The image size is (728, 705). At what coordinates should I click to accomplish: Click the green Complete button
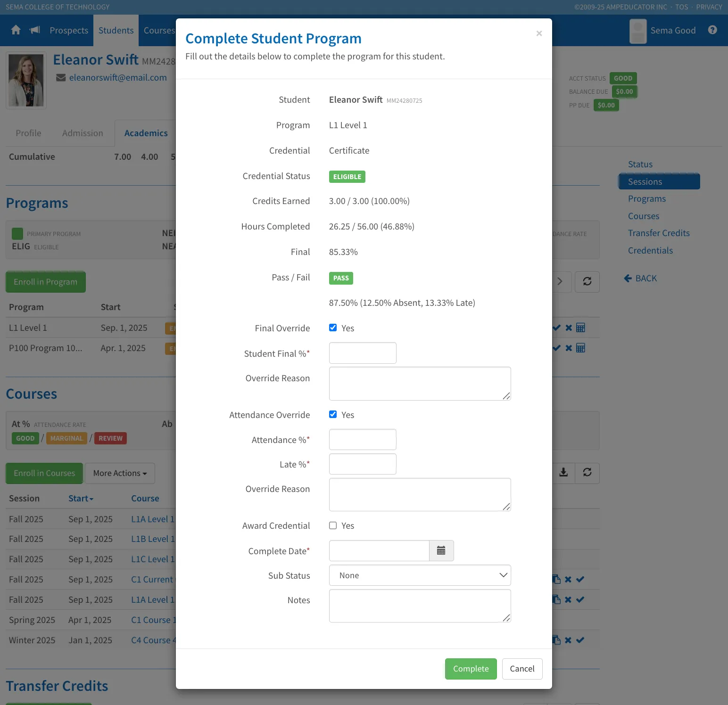(471, 669)
